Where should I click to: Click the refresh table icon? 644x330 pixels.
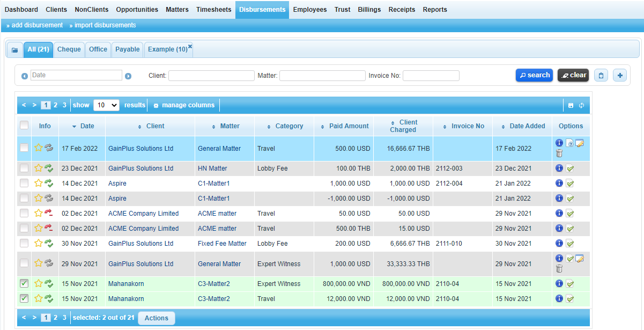581,106
